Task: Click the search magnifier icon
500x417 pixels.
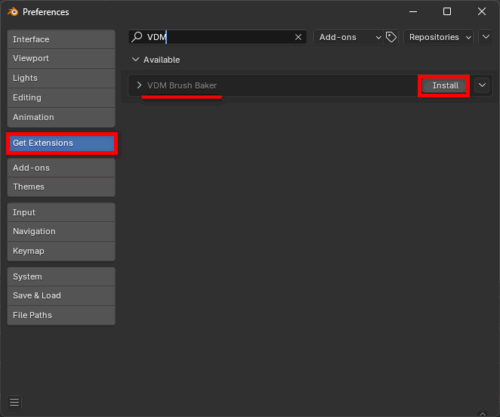Action: (x=137, y=37)
